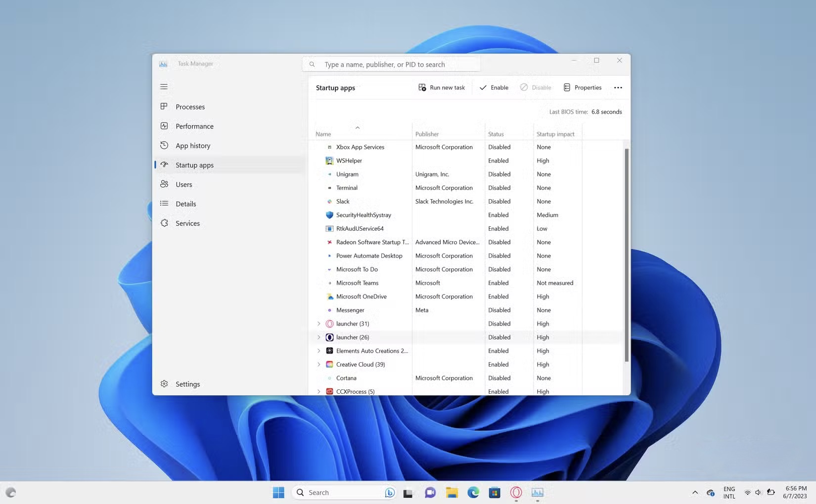The image size is (816, 504).
Task: Click the Slack startup entry
Action: 343,201
